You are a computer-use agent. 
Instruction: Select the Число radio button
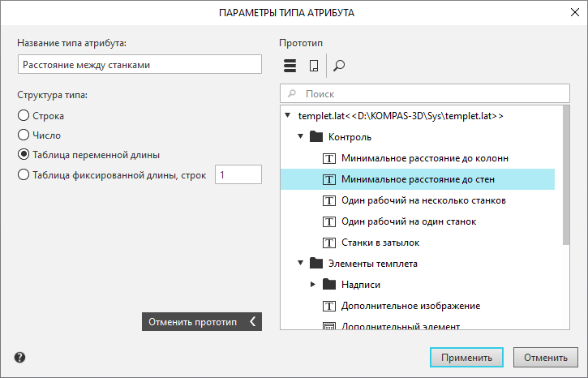[x=24, y=135]
